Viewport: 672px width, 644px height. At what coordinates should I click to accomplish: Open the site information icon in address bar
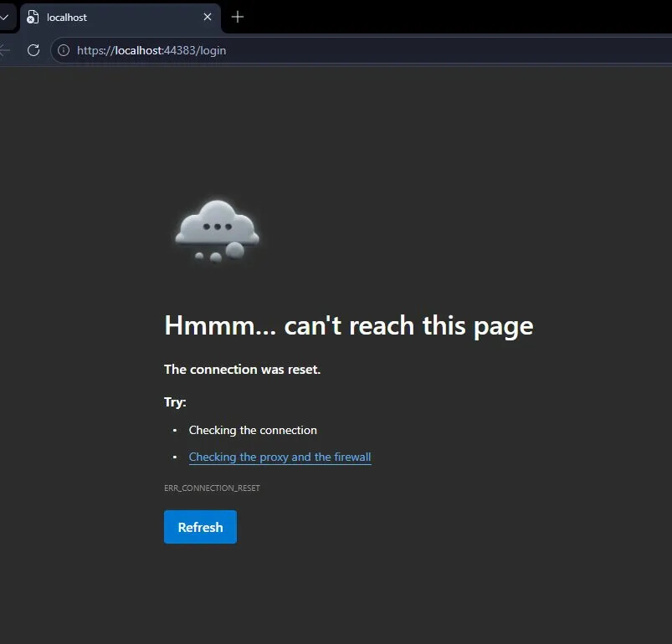click(64, 50)
